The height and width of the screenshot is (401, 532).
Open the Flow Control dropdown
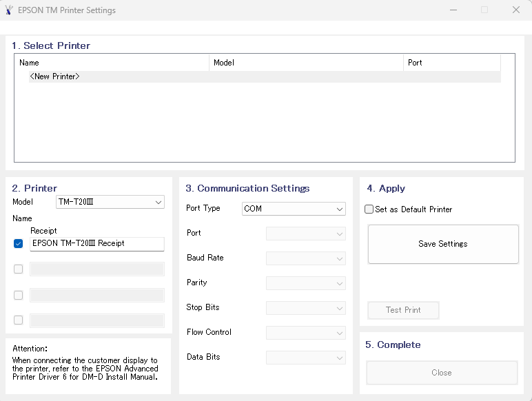(306, 333)
